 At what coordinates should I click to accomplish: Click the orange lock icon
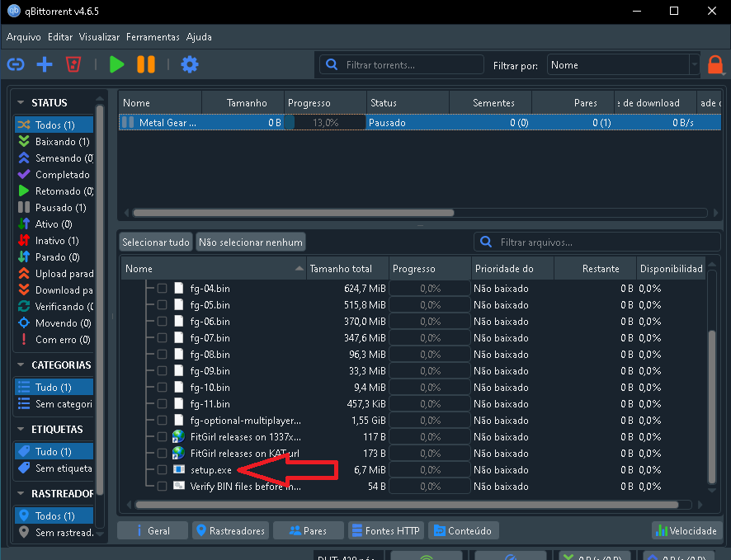coord(715,64)
